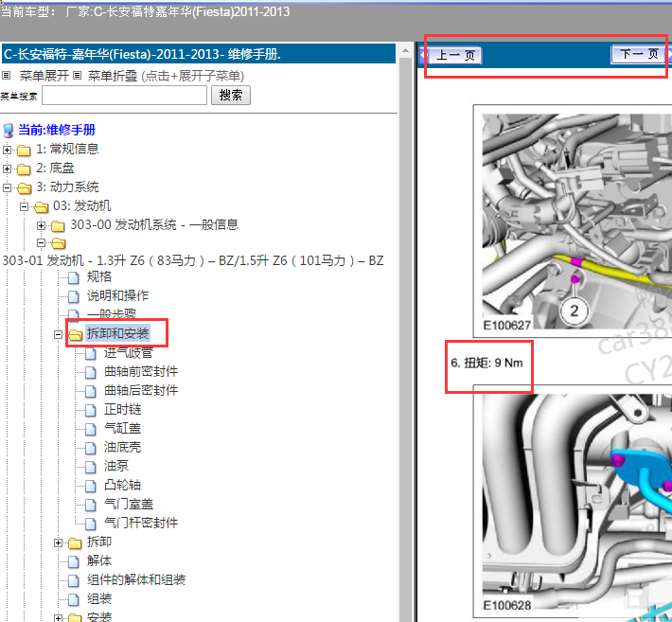This screenshot has width=672, height=622.
Task: Click the 拆卸和安装 folder icon
Action: point(76,334)
